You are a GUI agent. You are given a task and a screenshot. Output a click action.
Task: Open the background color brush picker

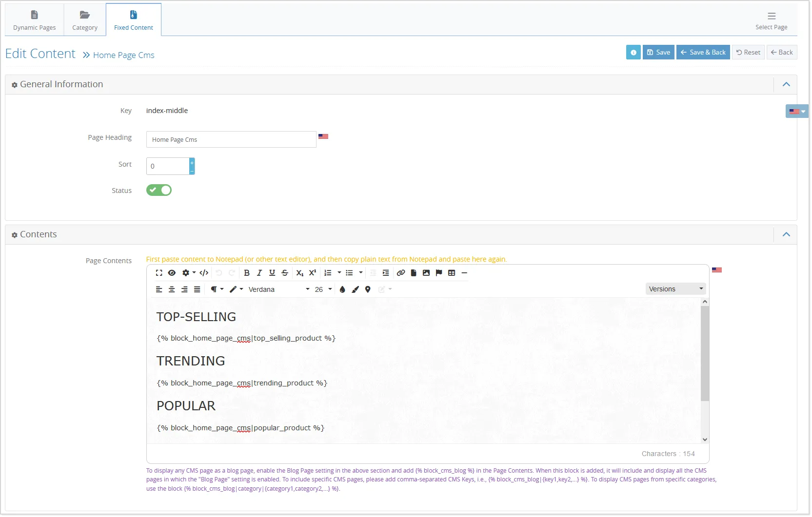(355, 290)
